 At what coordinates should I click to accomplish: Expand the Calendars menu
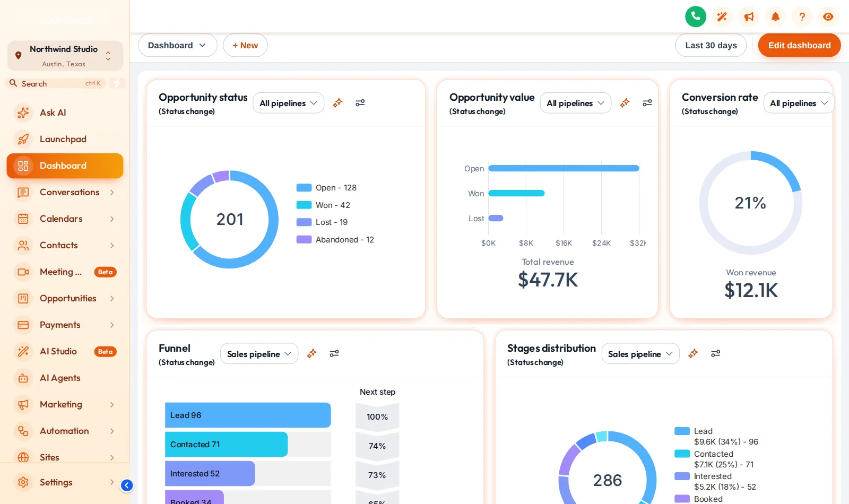tap(112, 219)
